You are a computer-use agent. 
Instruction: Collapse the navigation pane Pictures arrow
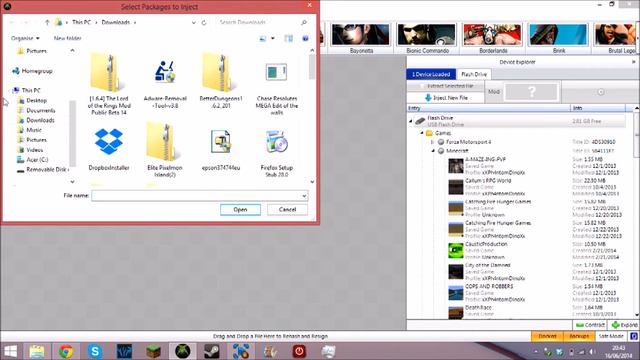72,51
